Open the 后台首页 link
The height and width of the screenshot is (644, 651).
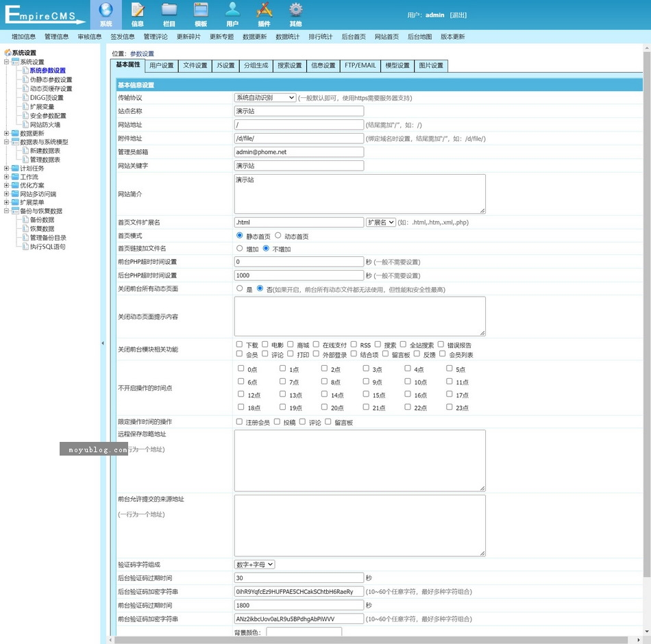354,36
